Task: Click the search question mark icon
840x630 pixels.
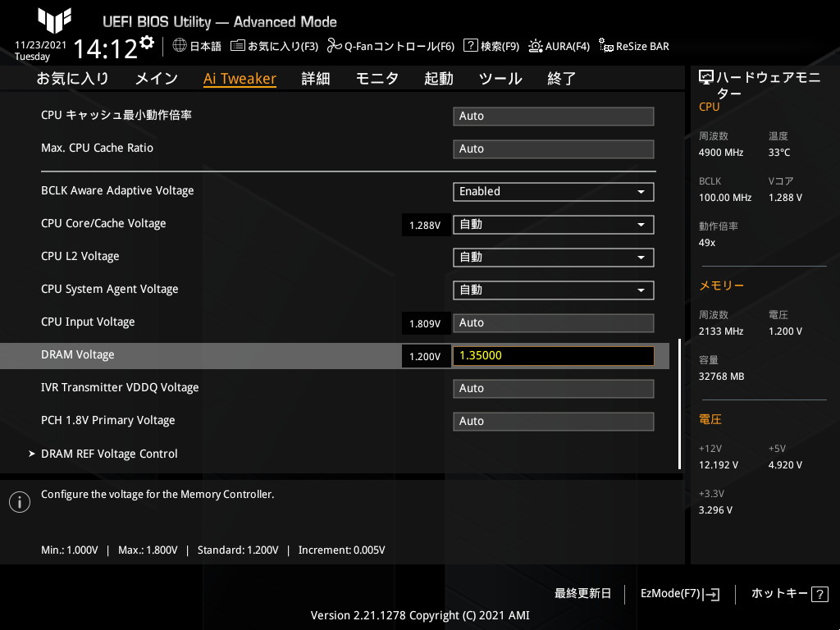Action: [470, 46]
